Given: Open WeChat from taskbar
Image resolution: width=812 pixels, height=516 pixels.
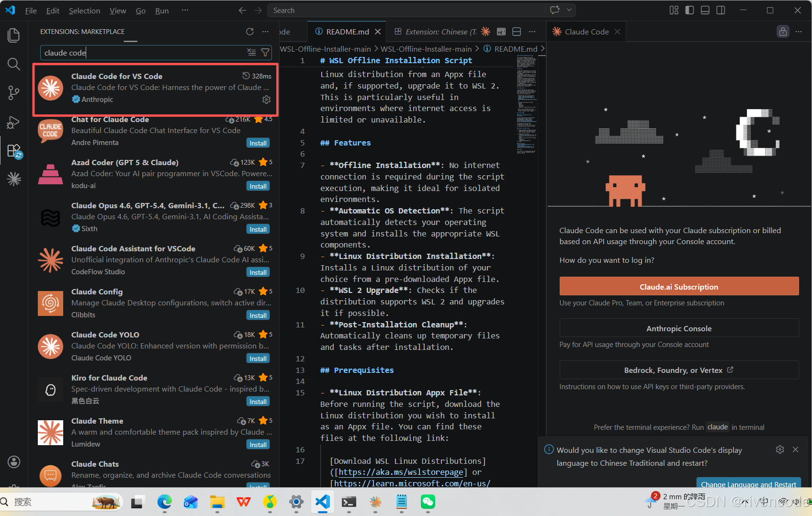Looking at the screenshot, I should tap(428, 502).
